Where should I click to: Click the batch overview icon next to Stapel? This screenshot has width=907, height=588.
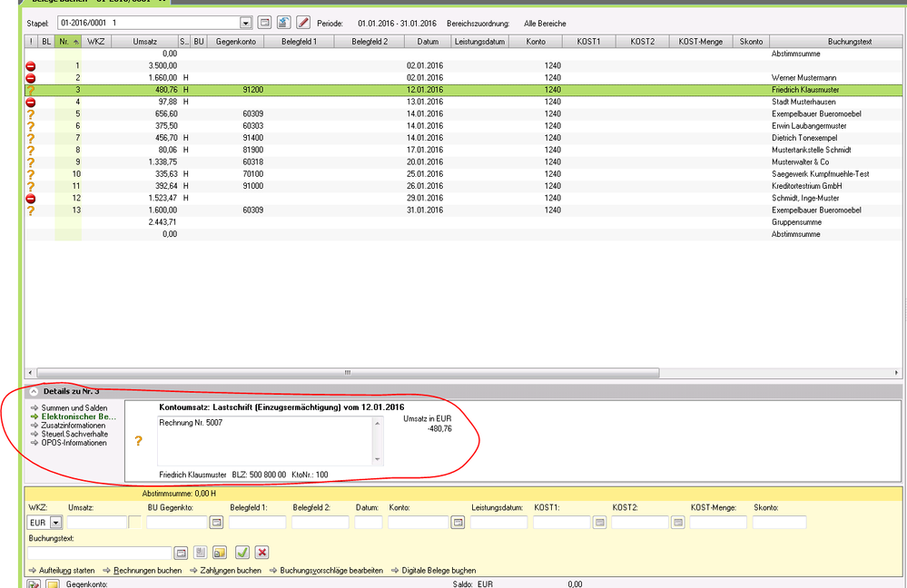click(265, 22)
